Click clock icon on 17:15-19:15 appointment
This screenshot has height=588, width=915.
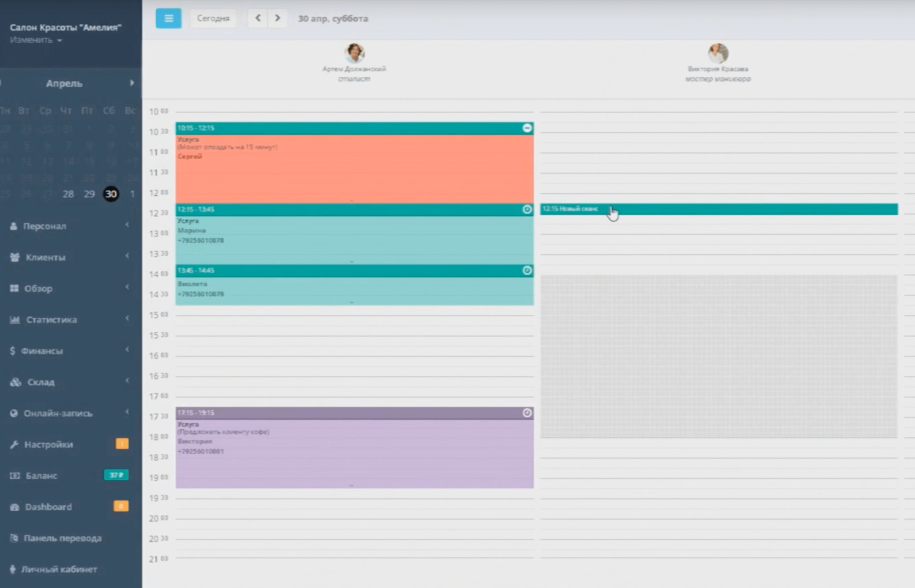pos(527,413)
